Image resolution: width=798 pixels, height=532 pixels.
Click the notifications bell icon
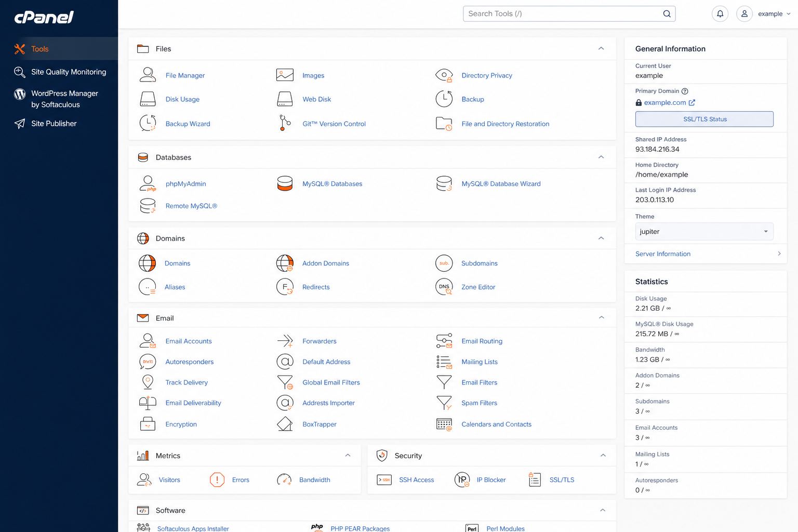pos(720,14)
